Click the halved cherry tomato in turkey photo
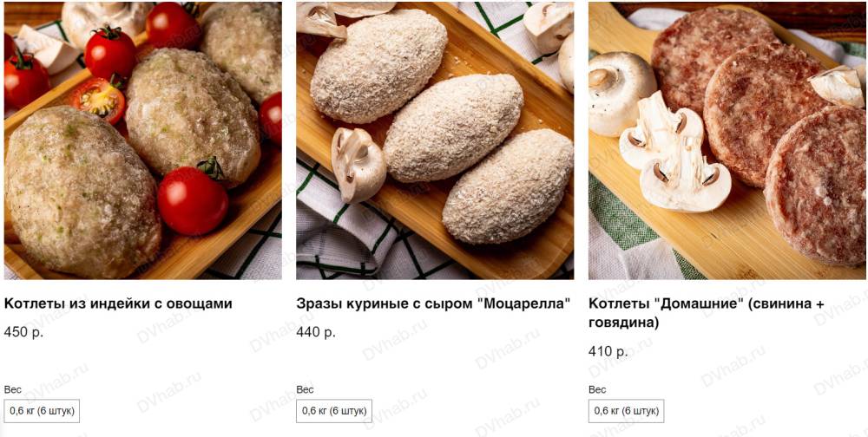 (99, 100)
